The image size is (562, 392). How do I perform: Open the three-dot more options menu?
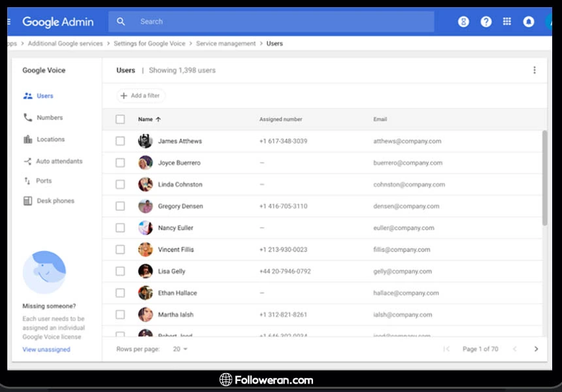(x=534, y=71)
